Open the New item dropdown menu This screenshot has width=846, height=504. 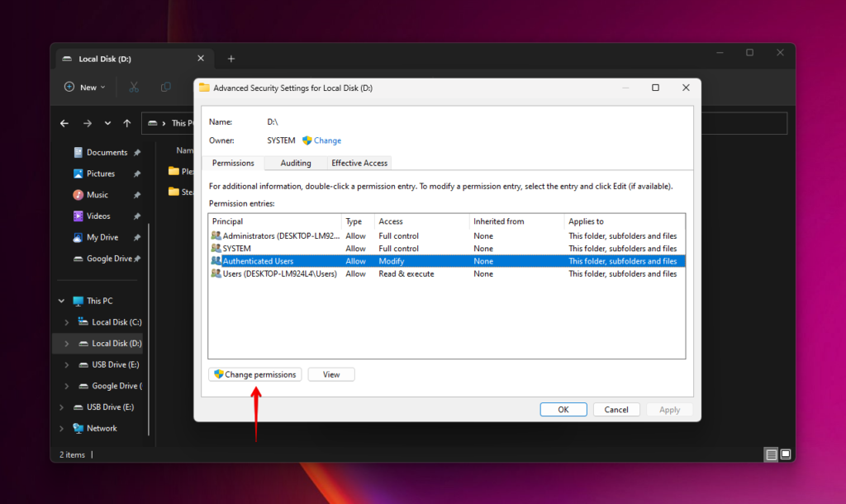pyautogui.click(x=83, y=87)
